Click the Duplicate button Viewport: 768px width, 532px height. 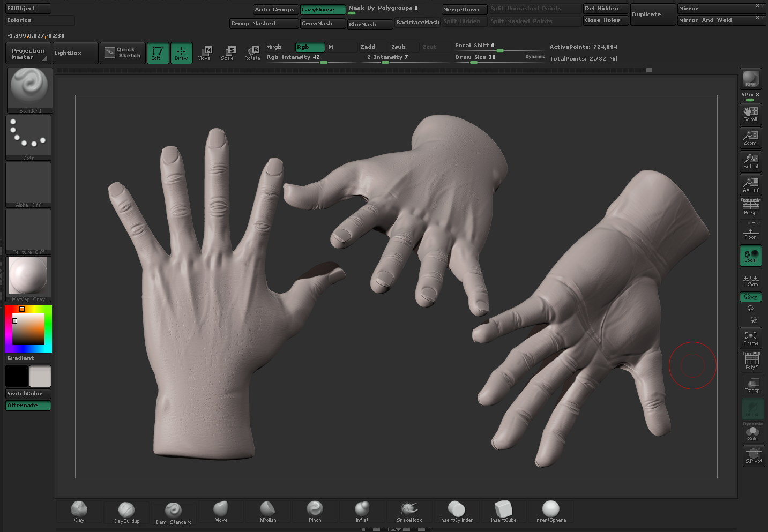[x=652, y=14]
